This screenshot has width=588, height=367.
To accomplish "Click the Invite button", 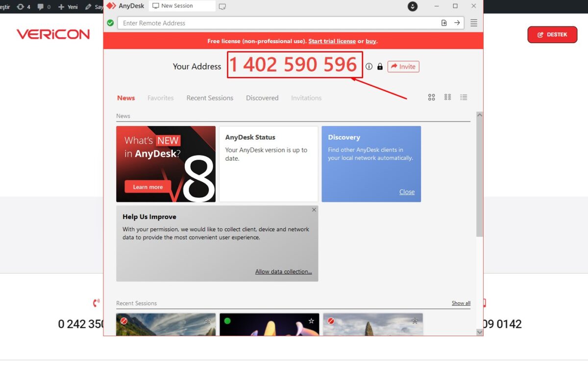I will 403,66.
